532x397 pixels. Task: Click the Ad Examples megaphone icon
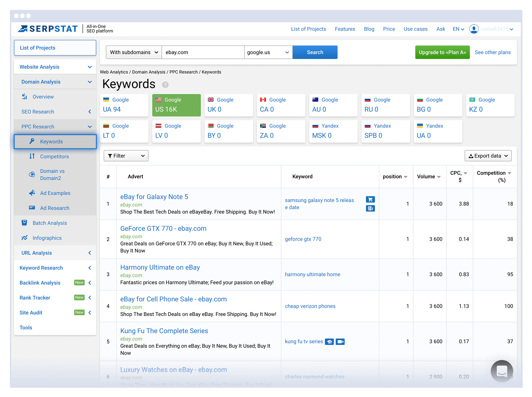(32, 193)
